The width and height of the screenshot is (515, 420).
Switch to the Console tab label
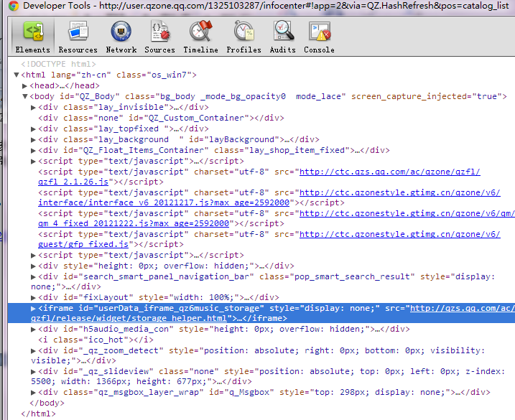[x=319, y=50]
